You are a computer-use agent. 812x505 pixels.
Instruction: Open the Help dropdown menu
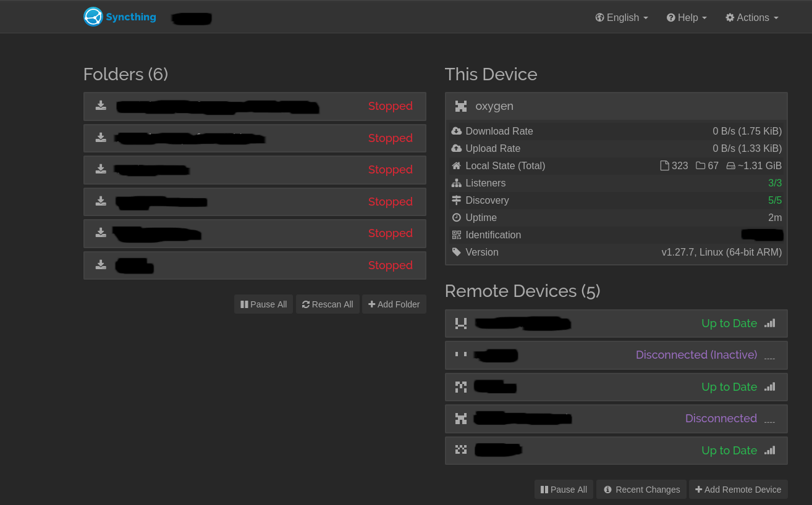687,17
